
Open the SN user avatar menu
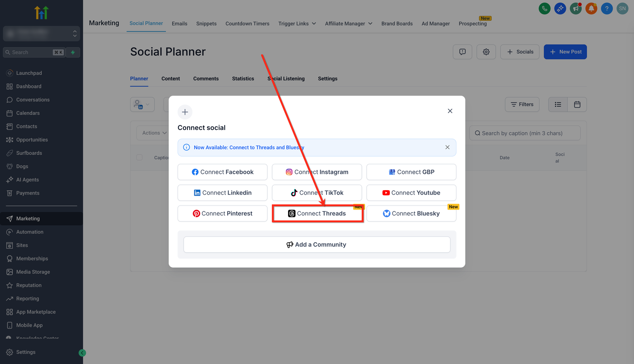[x=622, y=8]
